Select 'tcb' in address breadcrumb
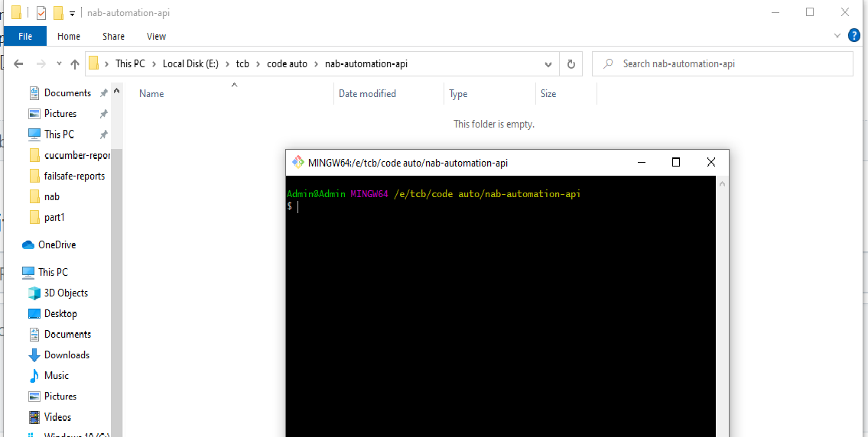This screenshot has height=437, width=868. coord(242,64)
